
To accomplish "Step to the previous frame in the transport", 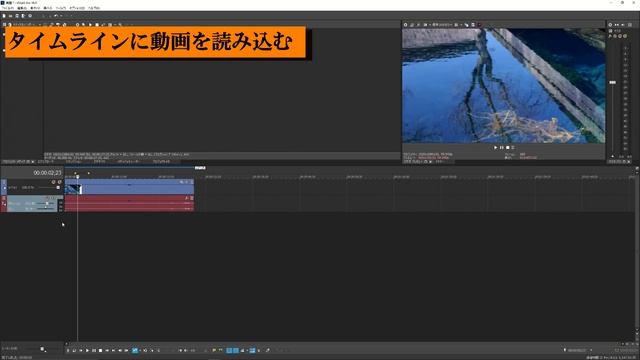I will (x=120, y=351).
